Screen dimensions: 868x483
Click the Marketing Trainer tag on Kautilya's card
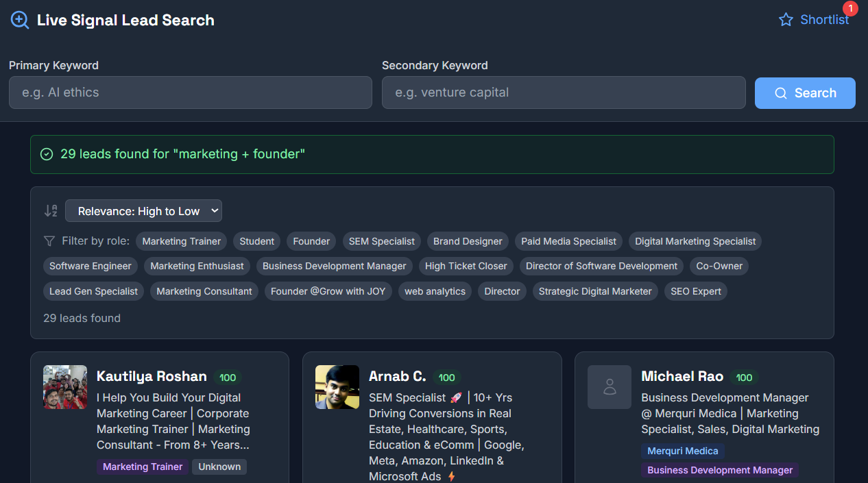point(143,467)
